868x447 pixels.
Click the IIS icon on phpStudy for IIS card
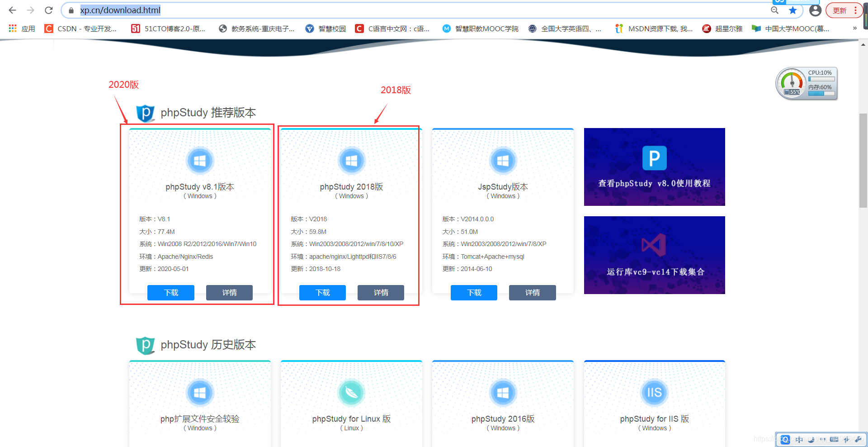(654, 393)
